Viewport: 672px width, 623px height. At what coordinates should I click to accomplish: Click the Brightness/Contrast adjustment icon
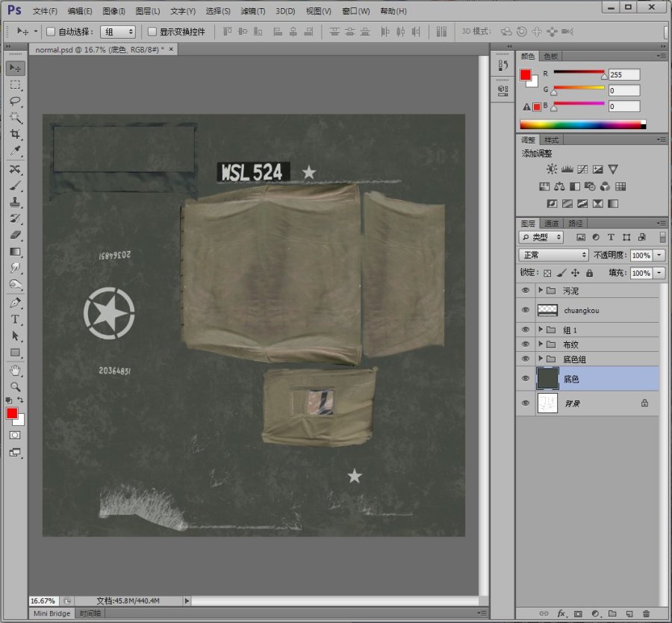point(551,170)
